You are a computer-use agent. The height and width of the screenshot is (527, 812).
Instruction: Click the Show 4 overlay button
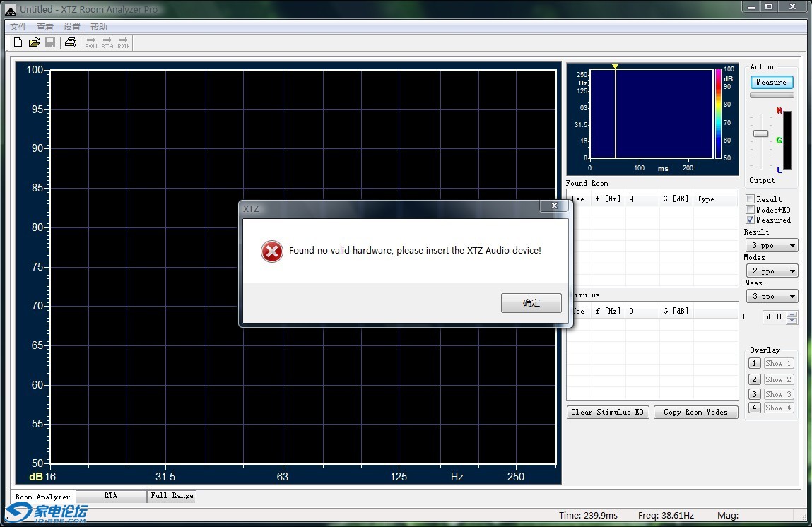click(x=778, y=408)
